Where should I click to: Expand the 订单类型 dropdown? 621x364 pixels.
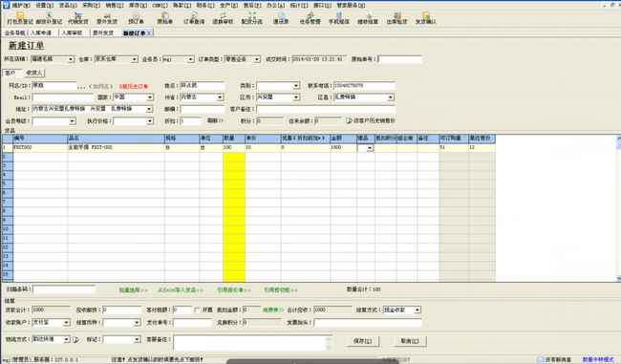pyautogui.click(x=257, y=59)
